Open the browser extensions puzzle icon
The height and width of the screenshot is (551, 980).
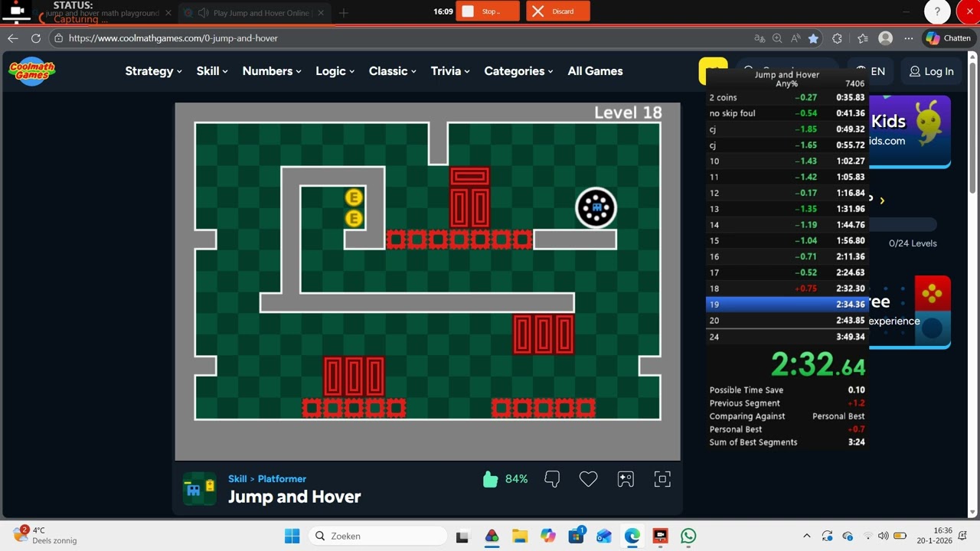pyautogui.click(x=837, y=38)
